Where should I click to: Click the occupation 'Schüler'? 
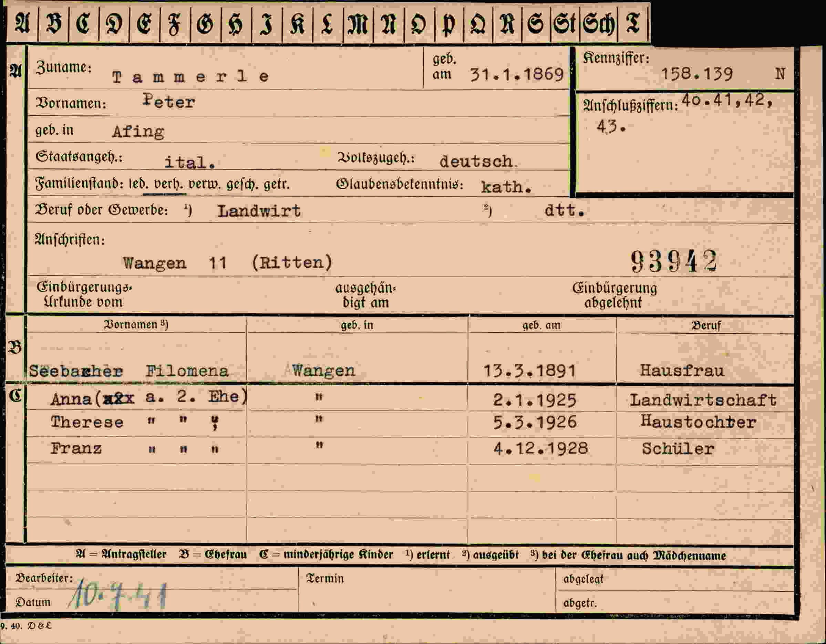click(x=678, y=449)
